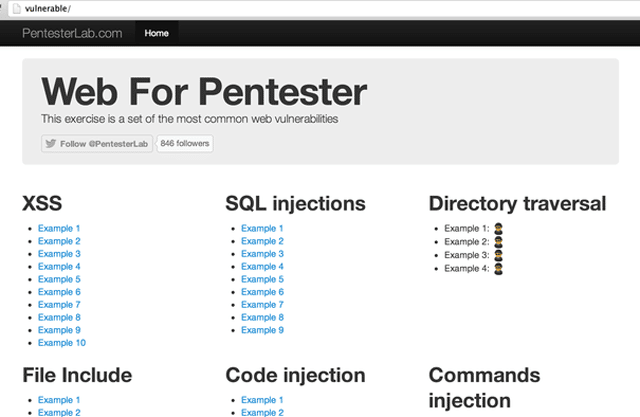Click Directory traversal 'Example 3:' label
The image size is (640, 417).
[467, 255]
